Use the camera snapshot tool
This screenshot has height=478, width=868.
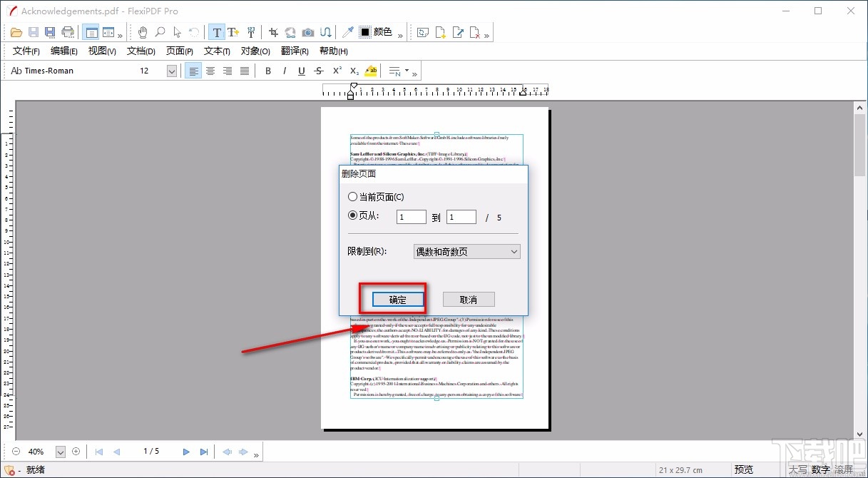(x=307, y=31)
